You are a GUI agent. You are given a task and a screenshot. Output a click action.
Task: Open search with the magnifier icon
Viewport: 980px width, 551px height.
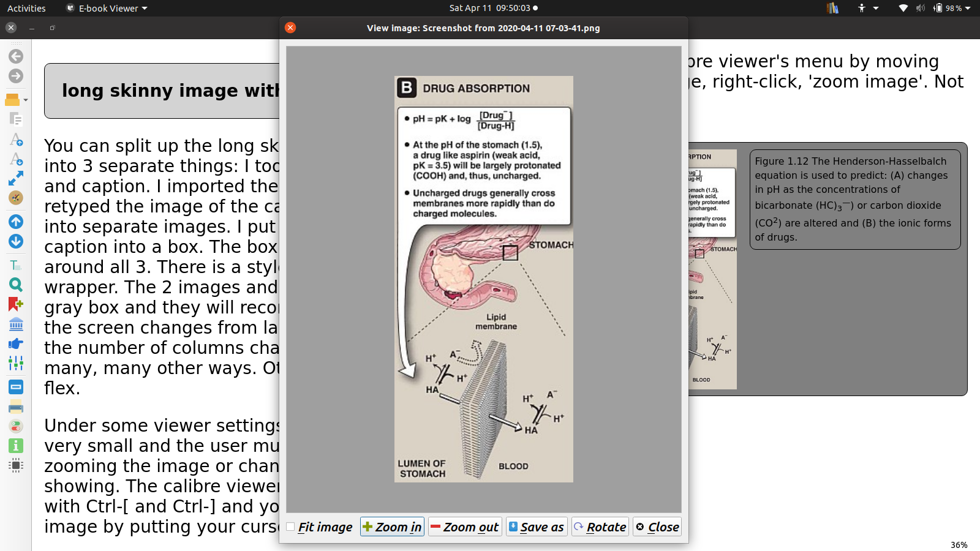pyautogui.click(x=16, y=285)
